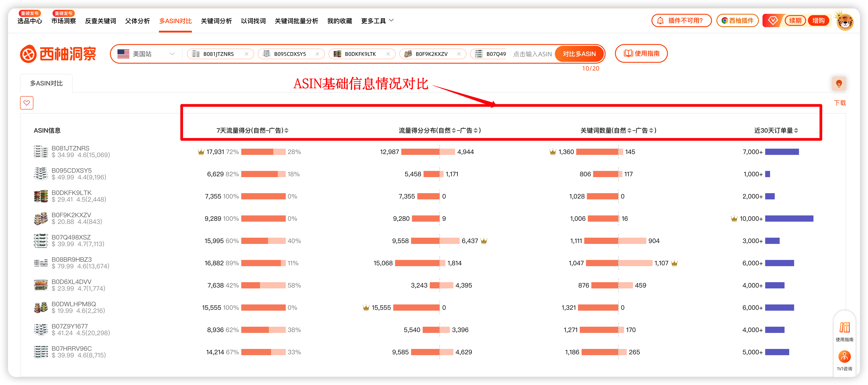Click the 72% traffic bar for B081JTZNRS
The image size is (868, 385).
click(263, 152)
